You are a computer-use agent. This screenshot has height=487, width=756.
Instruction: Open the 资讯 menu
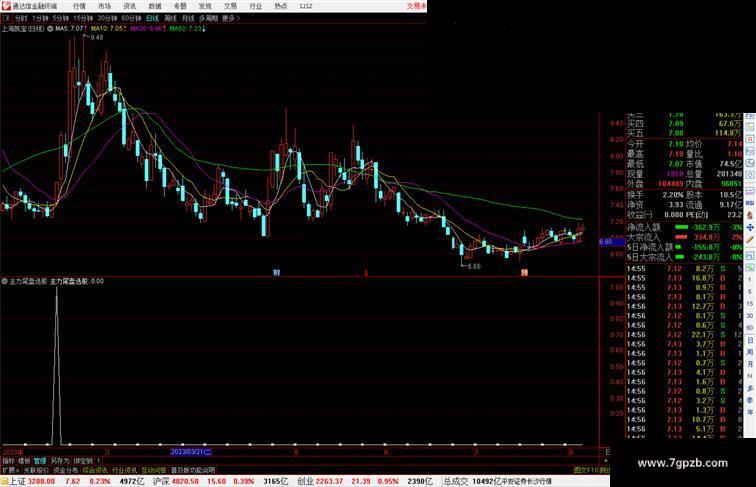130,6
